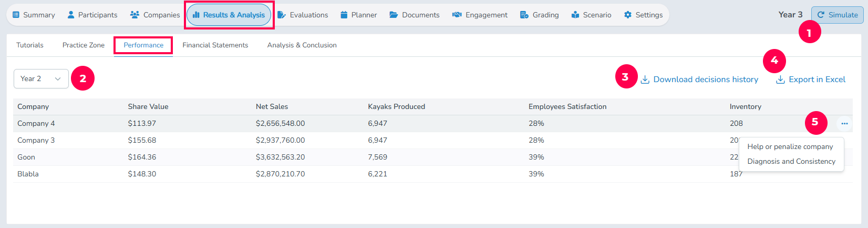
Task: Click the Engagement handshake icon
Action: point(457,15)
